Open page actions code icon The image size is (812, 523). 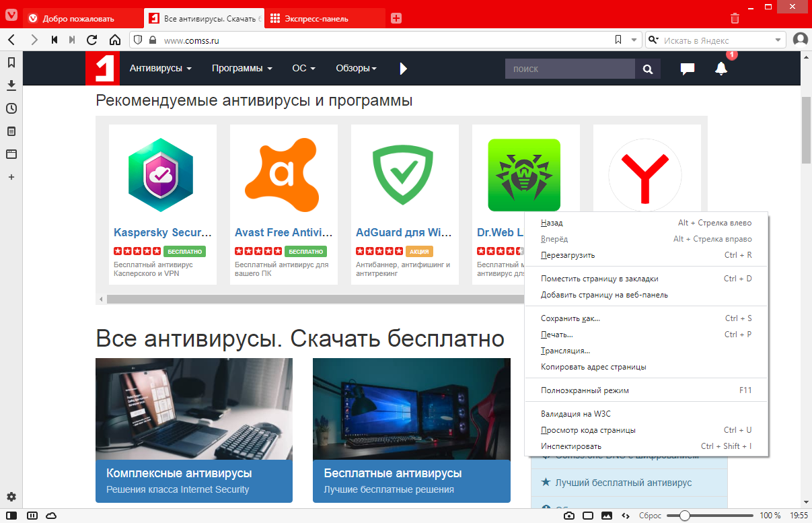click(626, 516)
